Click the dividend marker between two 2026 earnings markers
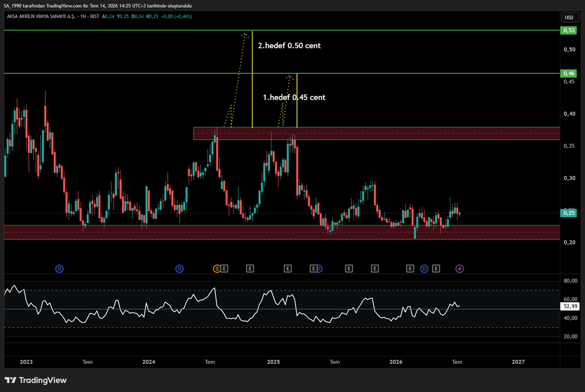 tap(424, 268)
